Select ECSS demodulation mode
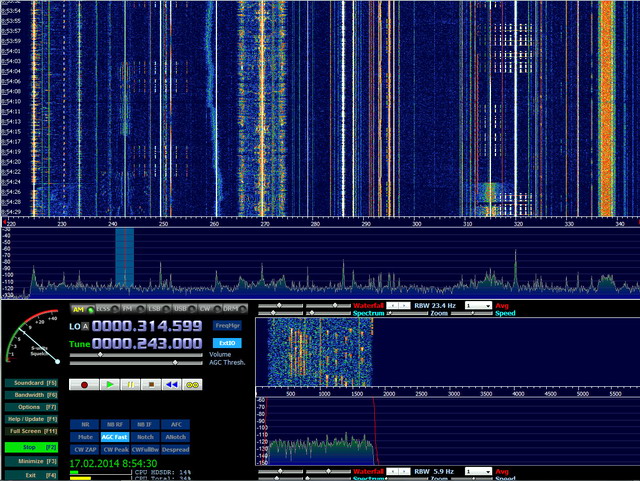The height and width of the screenshot is (481, 640). click(x=108, y=309)
